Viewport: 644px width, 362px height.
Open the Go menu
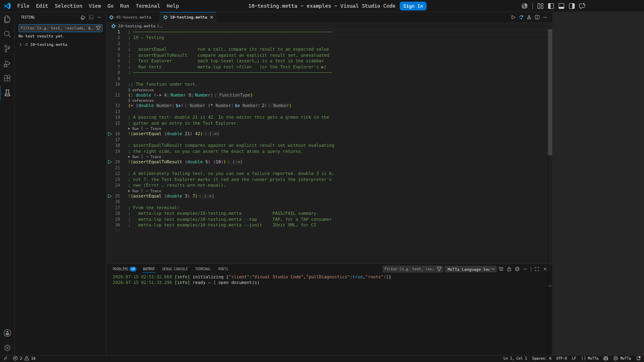coord(110,6)
